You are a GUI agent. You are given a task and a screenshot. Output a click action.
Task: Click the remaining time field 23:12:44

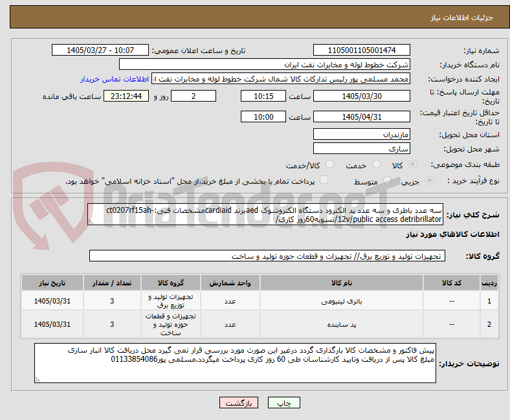(x=126, y=96)
